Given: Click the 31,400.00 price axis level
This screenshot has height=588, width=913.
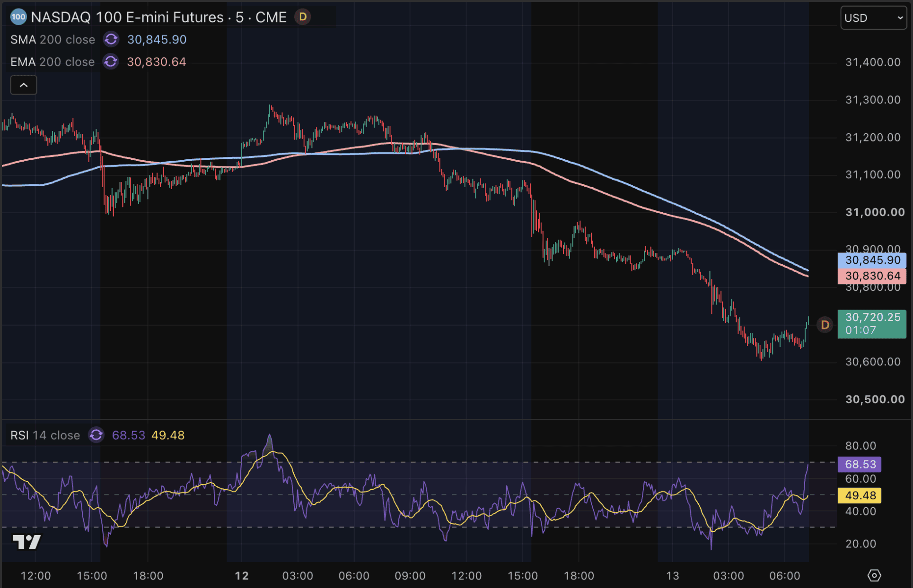Looking at the screenshot, I should click(873, 62).
